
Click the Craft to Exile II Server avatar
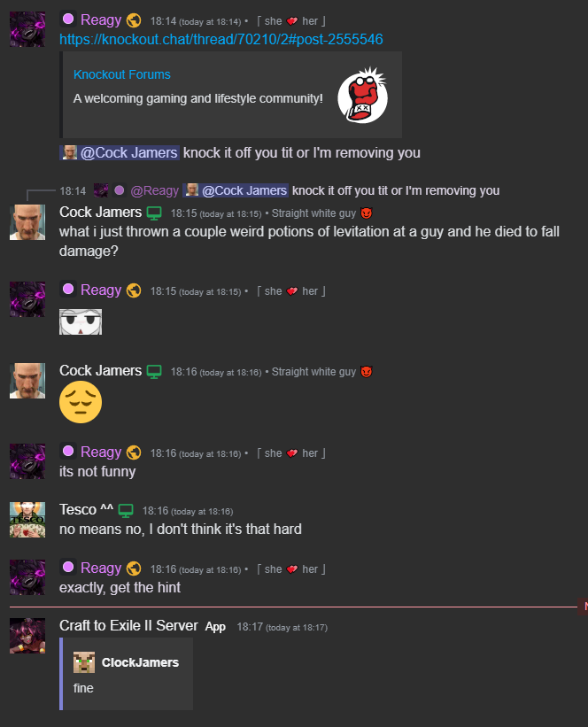coord(27,635)
